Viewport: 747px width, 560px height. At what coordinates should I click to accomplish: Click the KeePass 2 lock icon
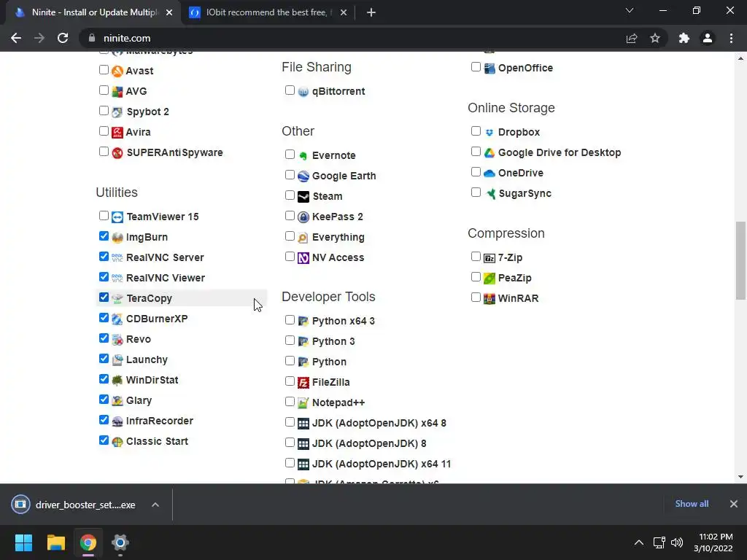tap(303, 217)
